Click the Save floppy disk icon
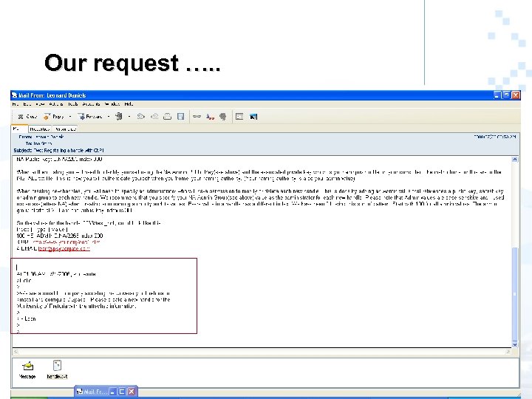532x399 pixels. pos(181,117)
